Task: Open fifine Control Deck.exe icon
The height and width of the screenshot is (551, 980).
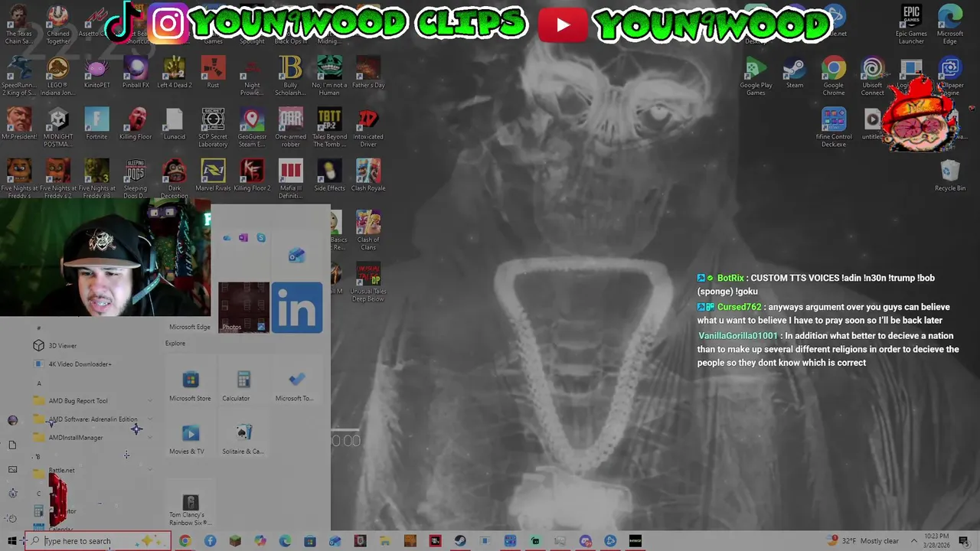Action: click(x=834, y=128)
